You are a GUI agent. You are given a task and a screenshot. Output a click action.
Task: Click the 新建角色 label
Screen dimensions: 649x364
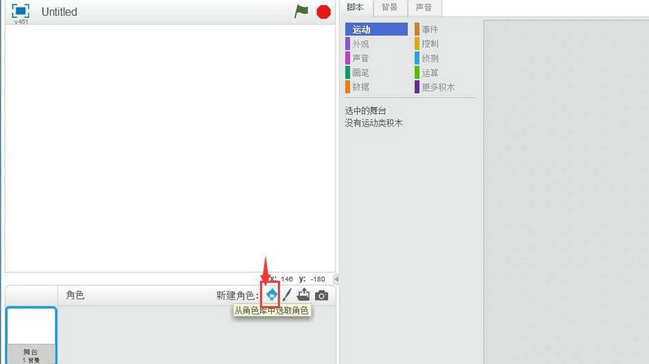(x=238, y=295)
